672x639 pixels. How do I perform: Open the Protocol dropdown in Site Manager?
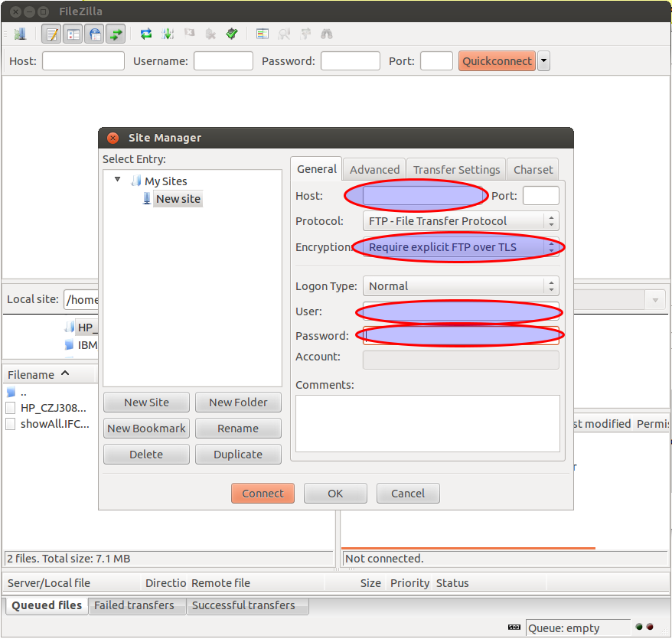[x=460, y=221]
